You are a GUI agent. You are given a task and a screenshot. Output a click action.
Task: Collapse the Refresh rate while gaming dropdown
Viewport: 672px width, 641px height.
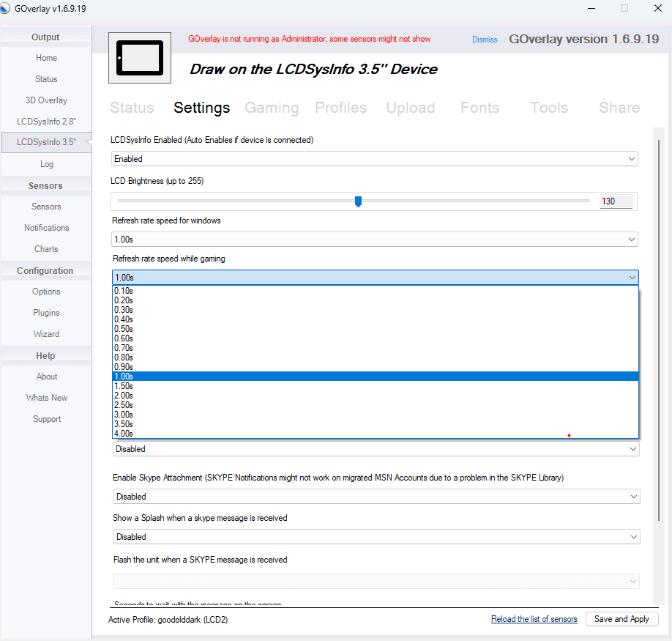pos(376,278)
